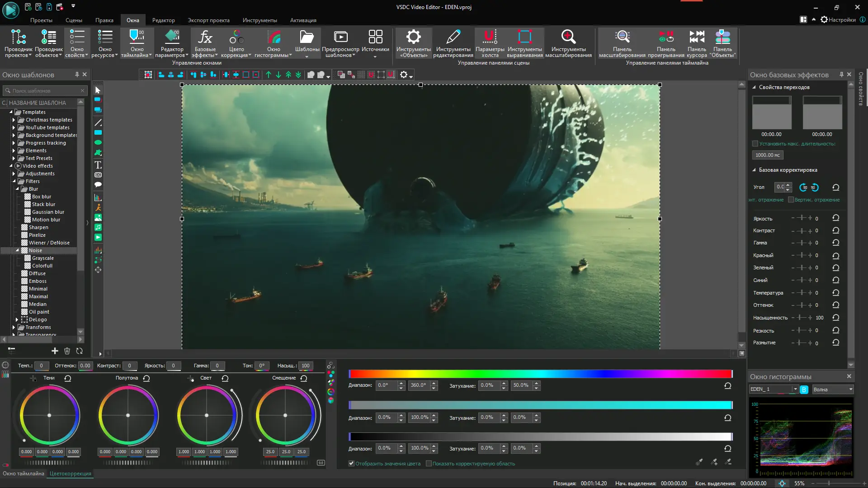Open the Tools menu

(x=259, y=20)
